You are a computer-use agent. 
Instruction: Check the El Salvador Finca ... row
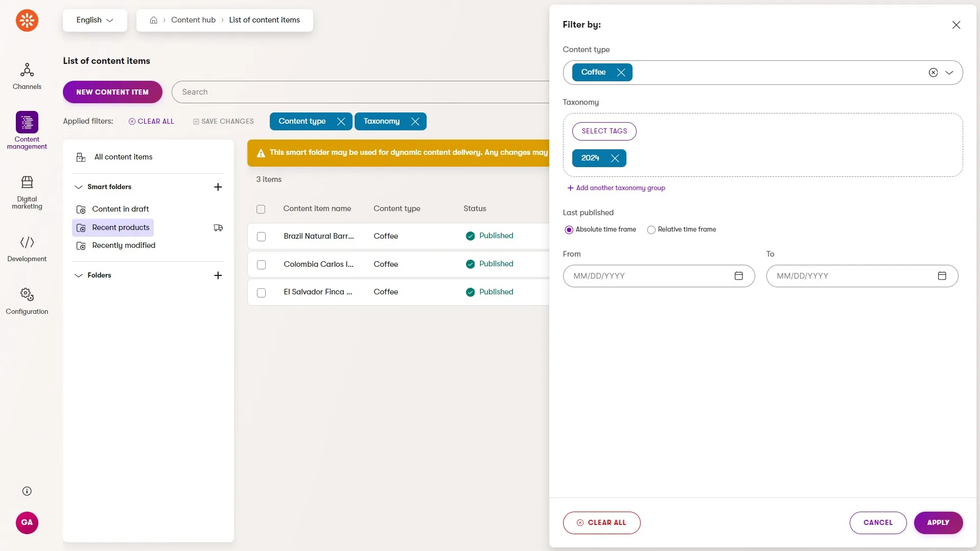point(261,292)
